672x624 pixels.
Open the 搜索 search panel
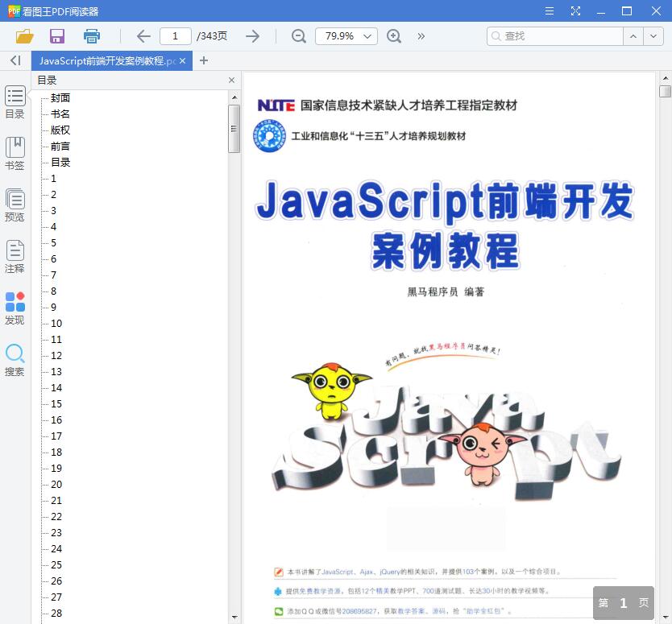click(15, 360)
